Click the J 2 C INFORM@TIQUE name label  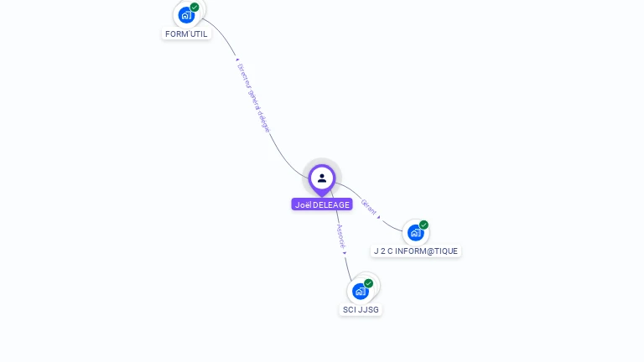point(416,251)
